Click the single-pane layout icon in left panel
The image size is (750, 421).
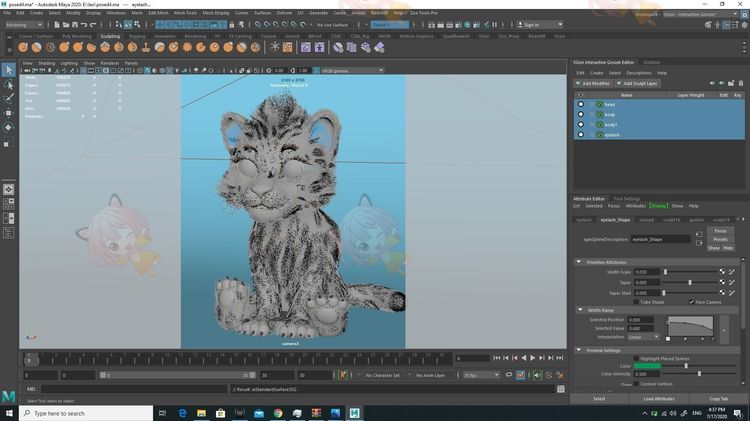(9, 189)
